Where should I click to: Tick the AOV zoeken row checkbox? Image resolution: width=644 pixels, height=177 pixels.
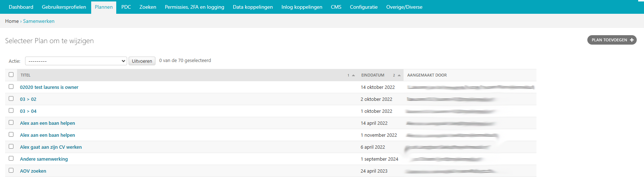(11, 170)
